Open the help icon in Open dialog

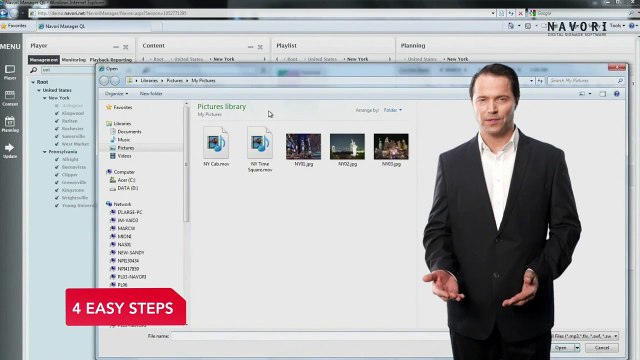pos(617,94)
